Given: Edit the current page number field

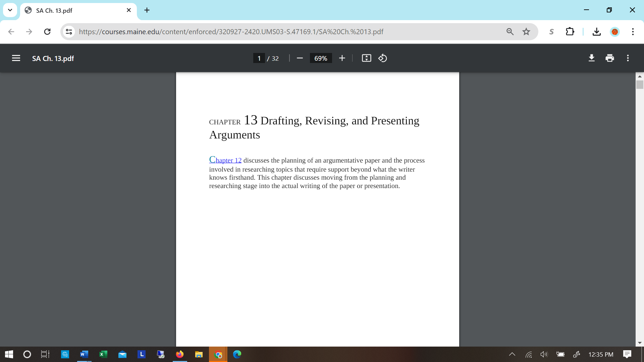Looking at the screenshot, I should pos(259,58).
